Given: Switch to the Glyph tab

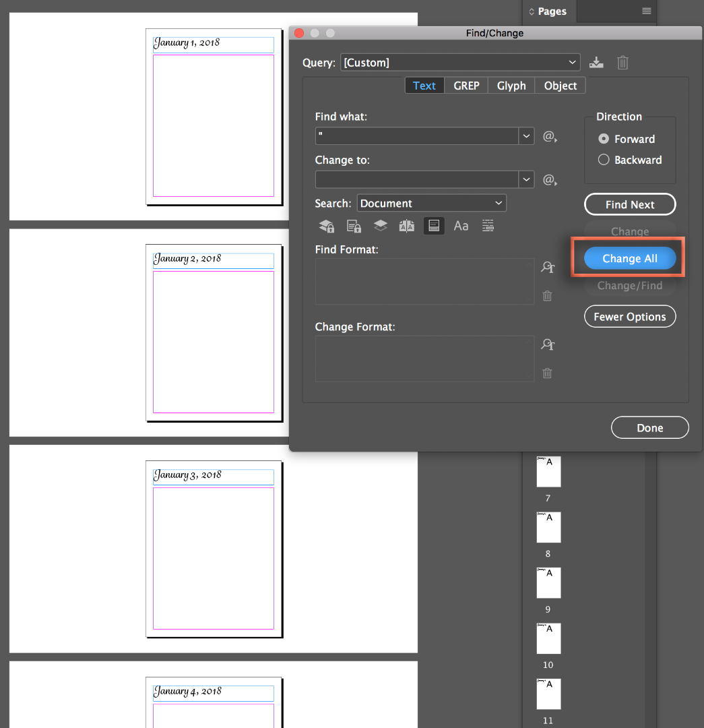Looking at the screenshot, I should point(511,86).
